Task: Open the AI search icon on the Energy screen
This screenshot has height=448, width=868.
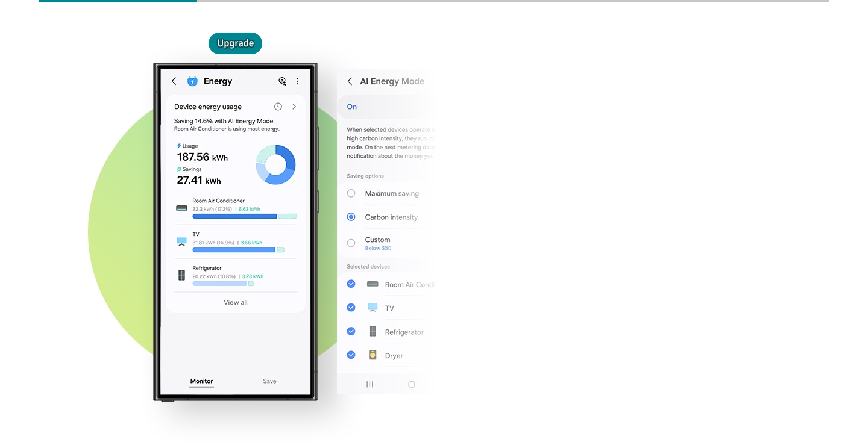Action: pyautogui.click(x=282, y=81)
